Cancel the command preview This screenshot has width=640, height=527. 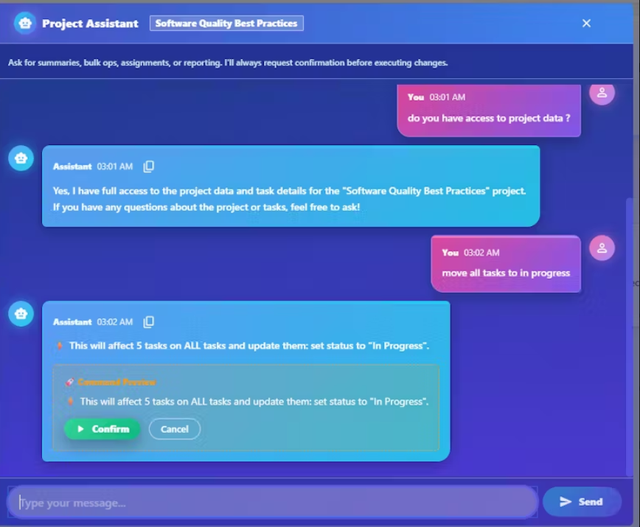175,429
